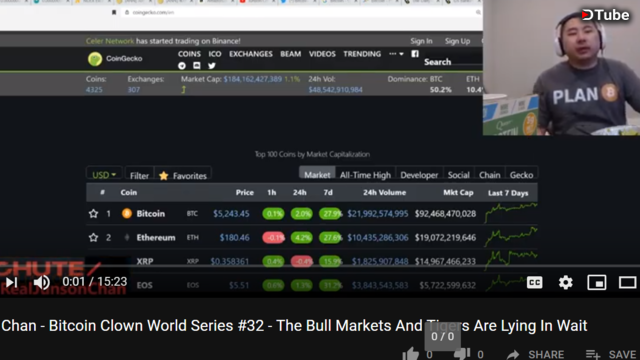Switch to Developer tab
This screenshot has height=360, width=640.
coord(419,175)
